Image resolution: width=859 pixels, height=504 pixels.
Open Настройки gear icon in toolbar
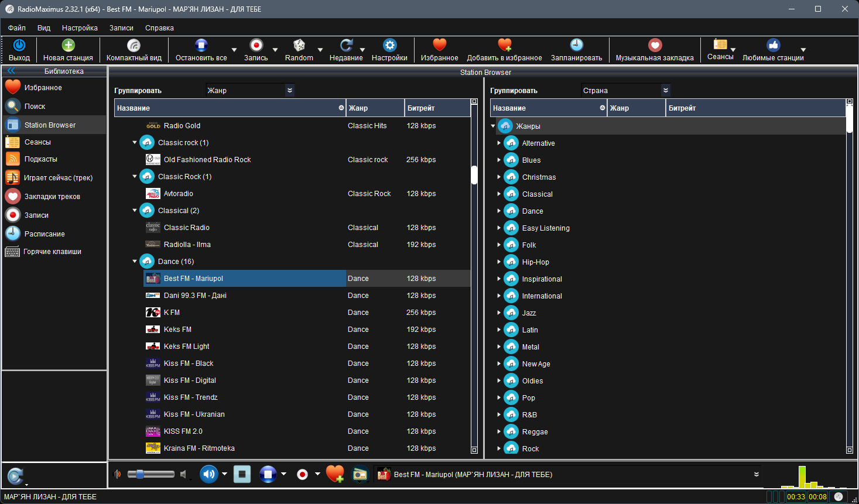pyautogui.click(x=389, y=45)
